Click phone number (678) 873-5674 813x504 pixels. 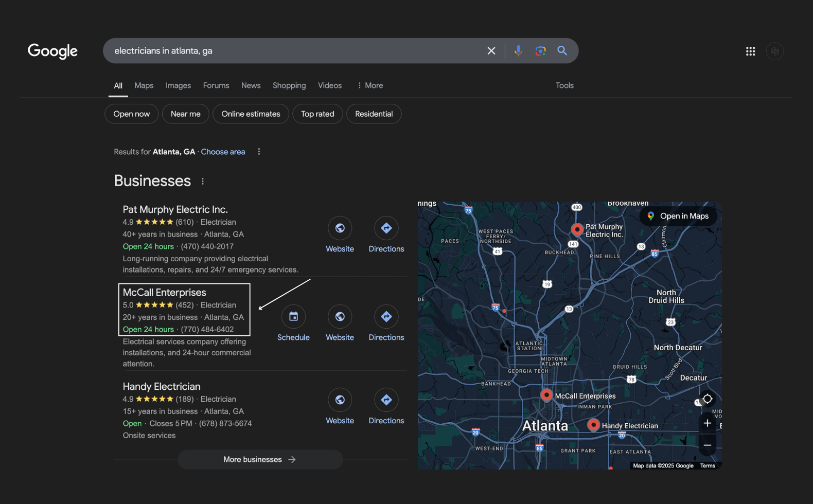225,423
